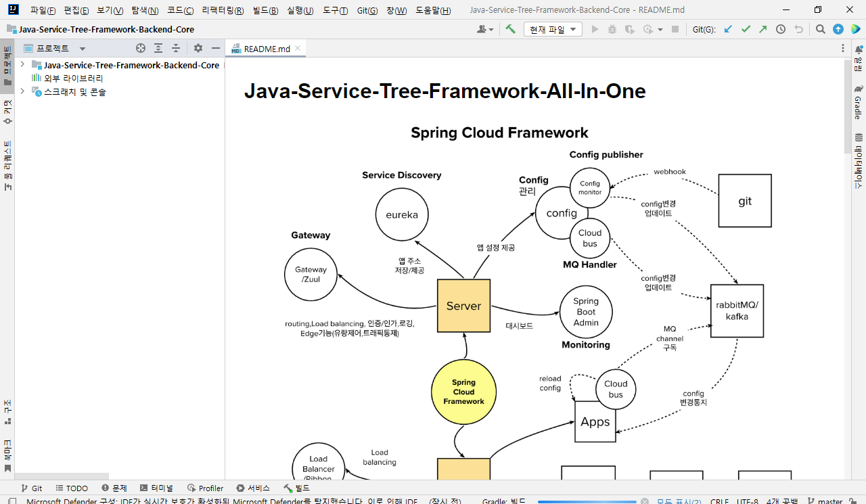Screen dimensions: 866x504
Task: Click the Debug bug icon
Action: pyautogui.click(x=612, y=29)
